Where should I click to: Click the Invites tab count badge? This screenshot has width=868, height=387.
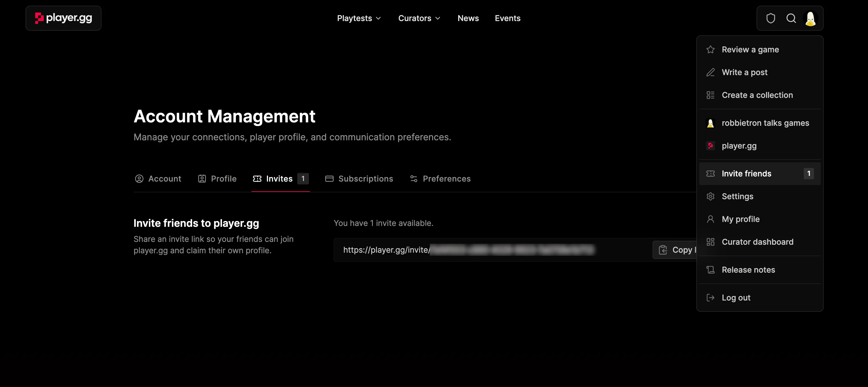(303, 179)
